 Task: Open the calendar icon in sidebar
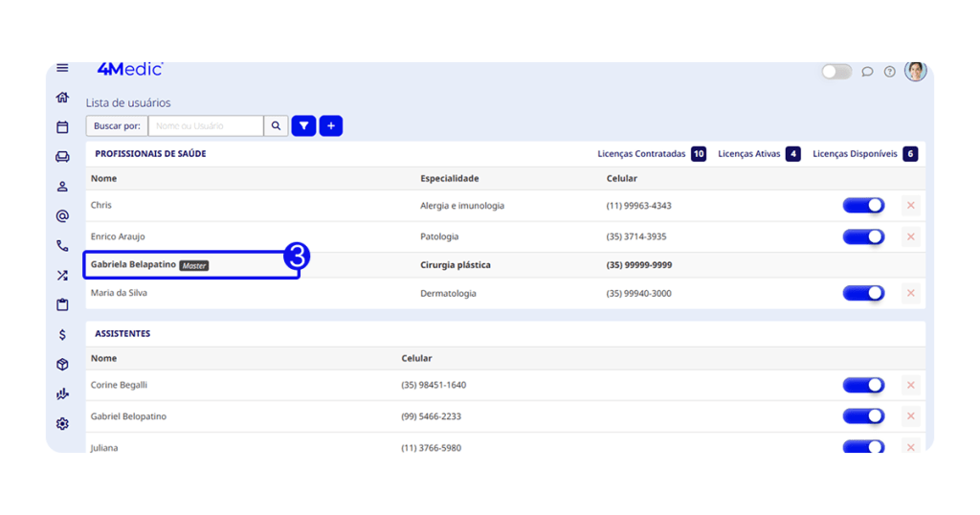pyautogui.click(x=62, y=127)
